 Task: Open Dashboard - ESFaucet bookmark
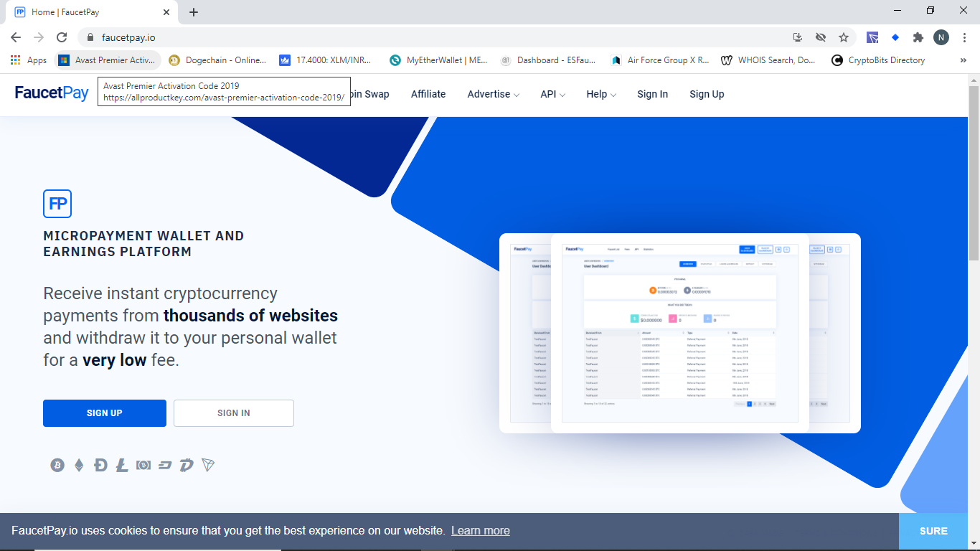point(548,60)
